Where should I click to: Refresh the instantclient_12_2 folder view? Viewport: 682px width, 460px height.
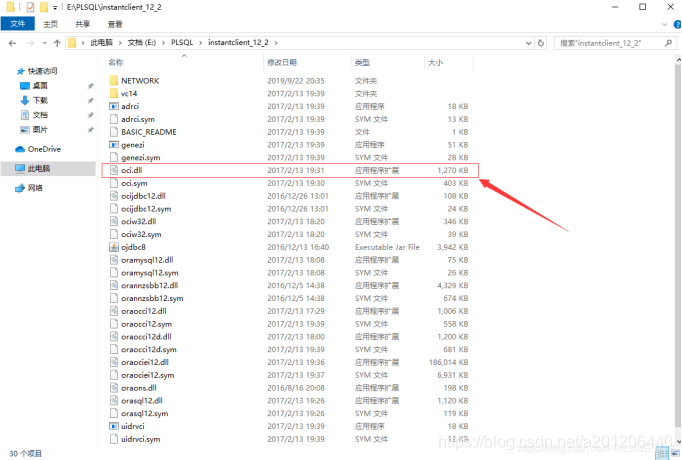click(x=541, y=43)
